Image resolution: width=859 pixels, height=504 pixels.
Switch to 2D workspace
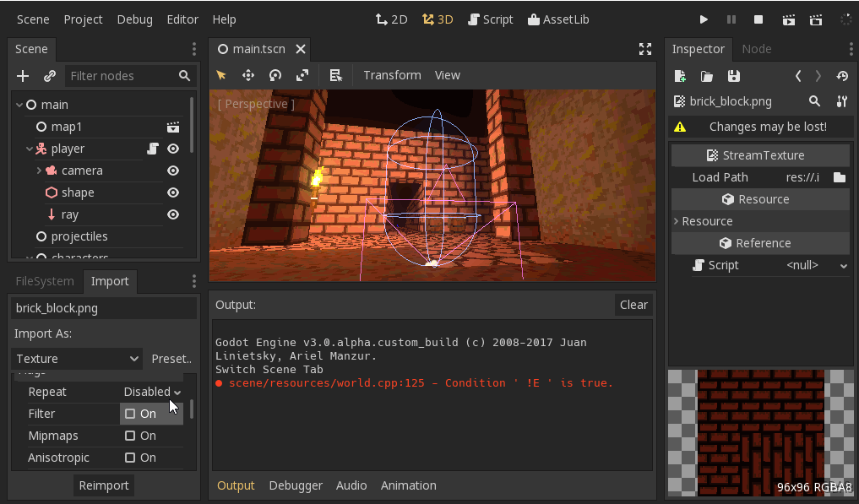[x=392, y=19]
